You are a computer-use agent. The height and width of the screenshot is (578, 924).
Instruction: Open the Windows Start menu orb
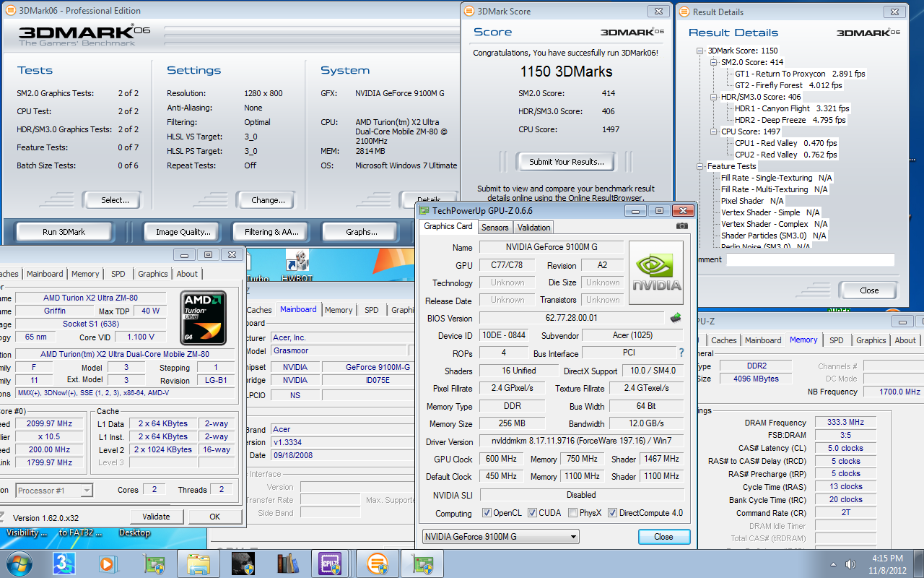pos(19,564)
